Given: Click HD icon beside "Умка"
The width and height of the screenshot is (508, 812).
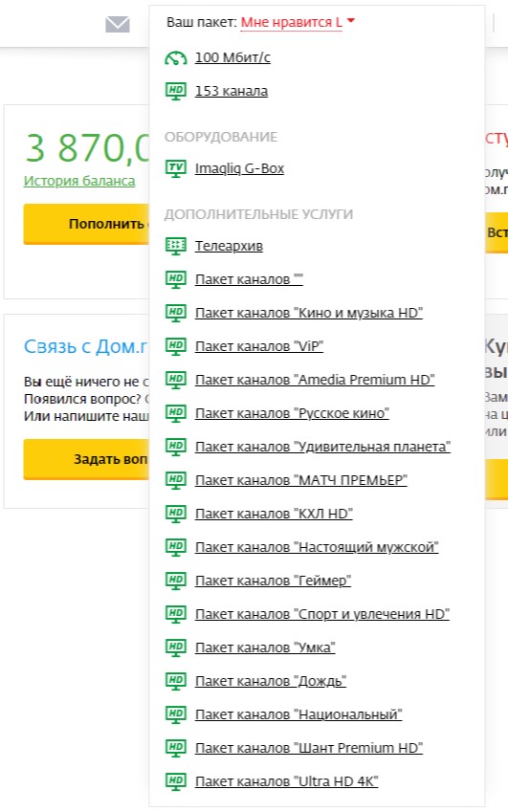Looking at the screenshot, I should click(x=175, y=647).
